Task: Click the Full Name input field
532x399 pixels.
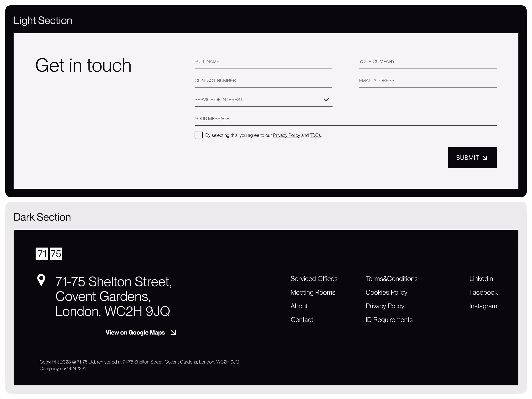Action: (263, 62)
